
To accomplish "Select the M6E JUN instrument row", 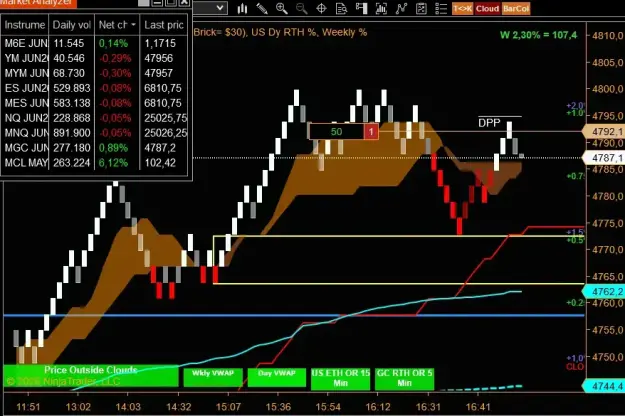I will [x=94, y=43].
